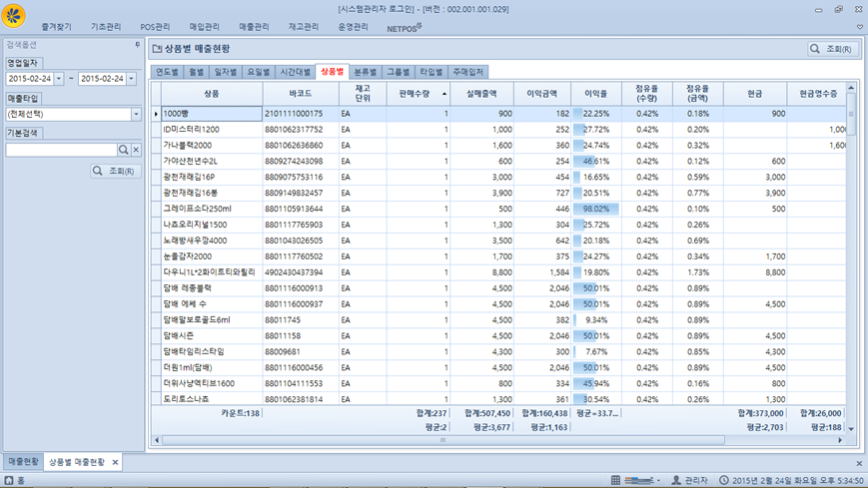Select barcode 8809075753116 cell
Image resolution: width=868 pixels, height=488 pixels.
[x=301, y=177]
